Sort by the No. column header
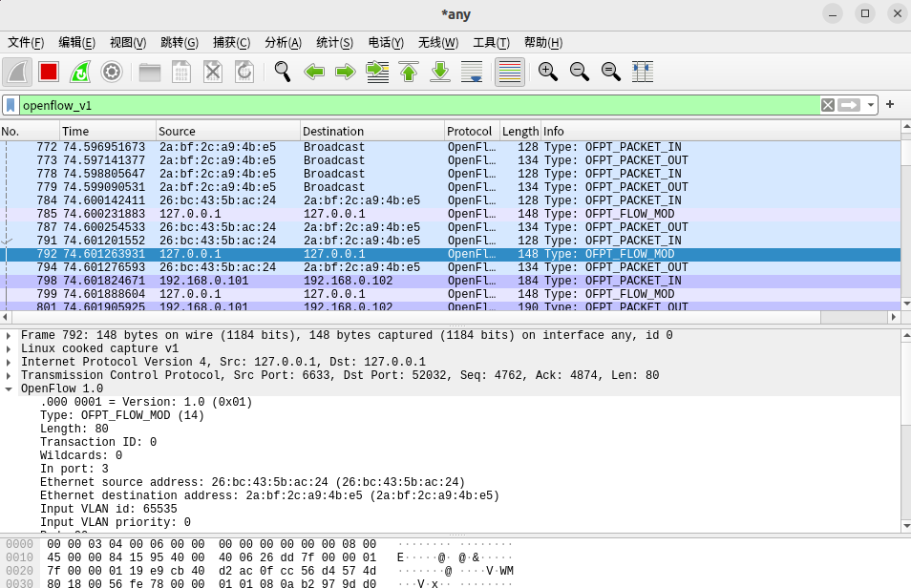 coord(30,132)
